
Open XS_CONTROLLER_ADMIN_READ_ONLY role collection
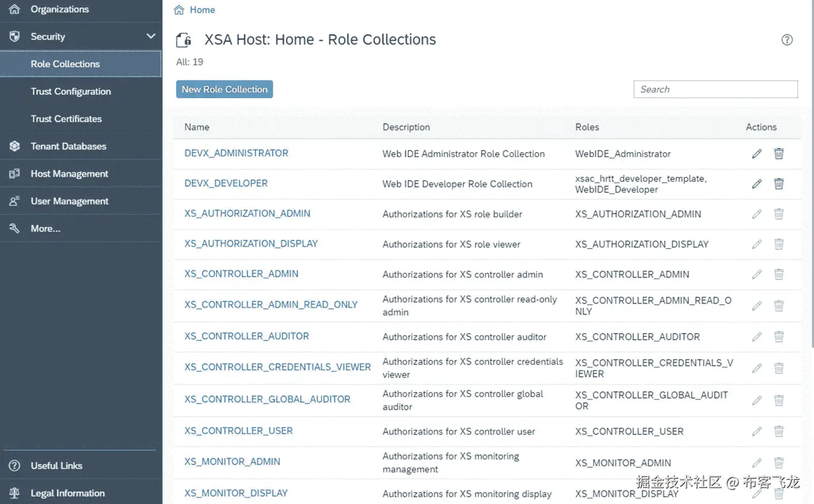coord(271,305)
